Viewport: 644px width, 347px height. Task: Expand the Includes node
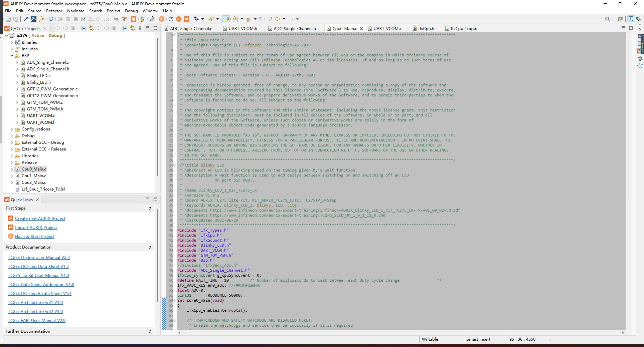[12, 49]
